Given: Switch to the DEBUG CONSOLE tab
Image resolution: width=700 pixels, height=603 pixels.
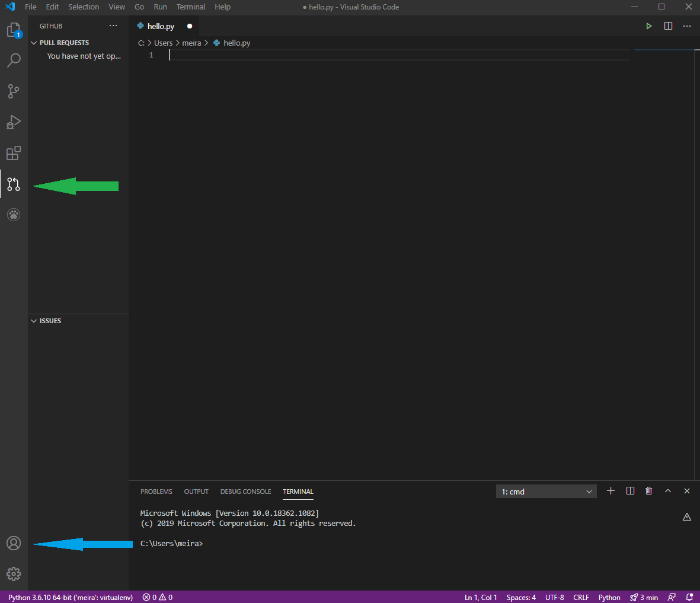Looking at the screenshot, I should pos(245,491).
